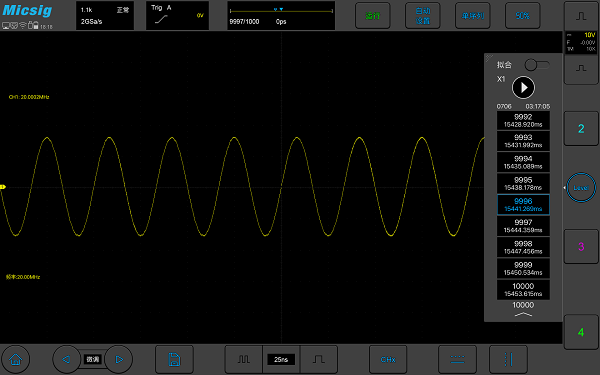The height and width of the screenshot is (375, 600).
Task: Click the 50% trigger level button
Action: 522,16
